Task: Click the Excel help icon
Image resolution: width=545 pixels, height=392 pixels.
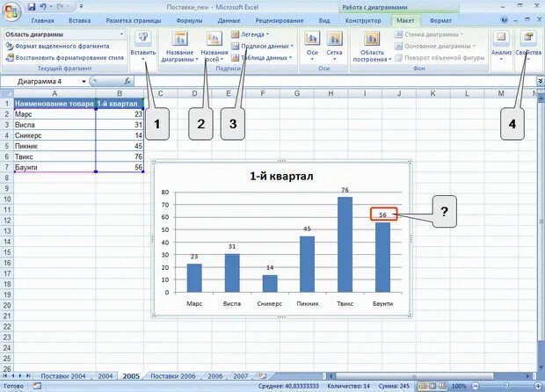Action: pos(505,20)
